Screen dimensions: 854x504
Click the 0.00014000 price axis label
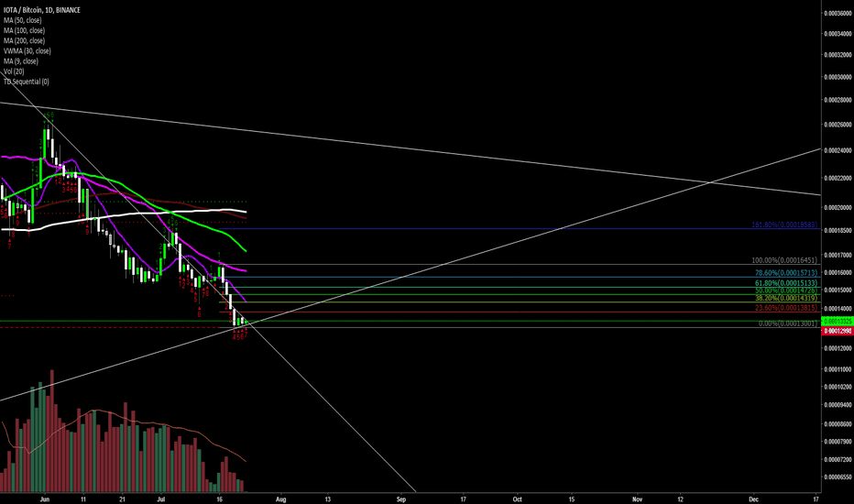coord(838,309)
